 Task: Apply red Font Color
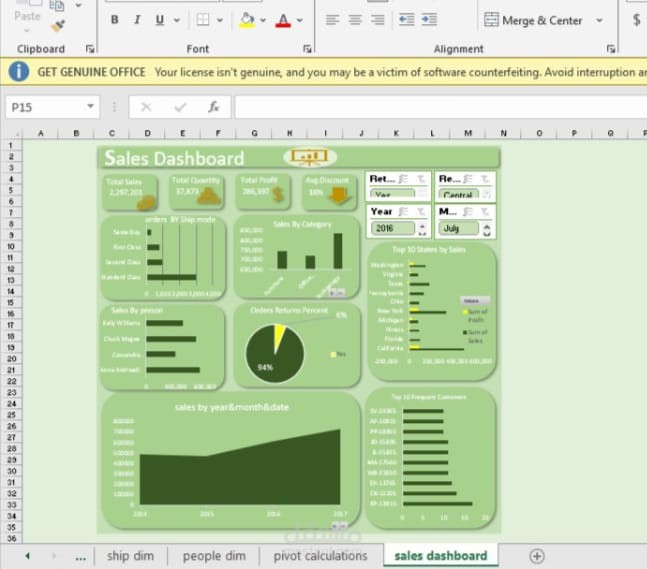tap(283, 20)
